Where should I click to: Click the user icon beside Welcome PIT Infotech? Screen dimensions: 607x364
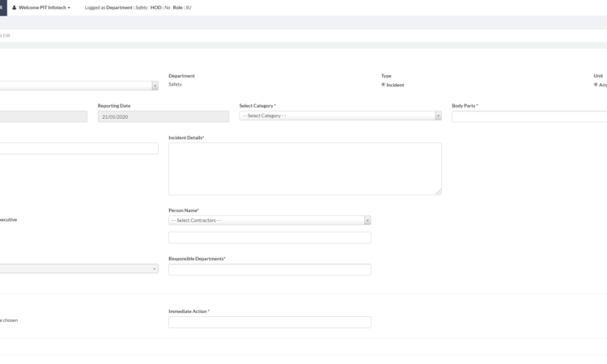[x=14, y=7]
